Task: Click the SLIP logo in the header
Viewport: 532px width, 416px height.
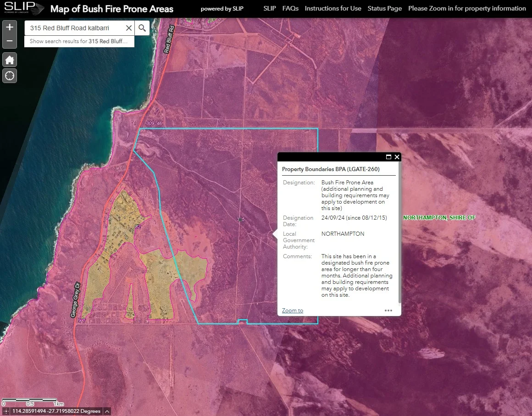Action: (x=23, y=8)
